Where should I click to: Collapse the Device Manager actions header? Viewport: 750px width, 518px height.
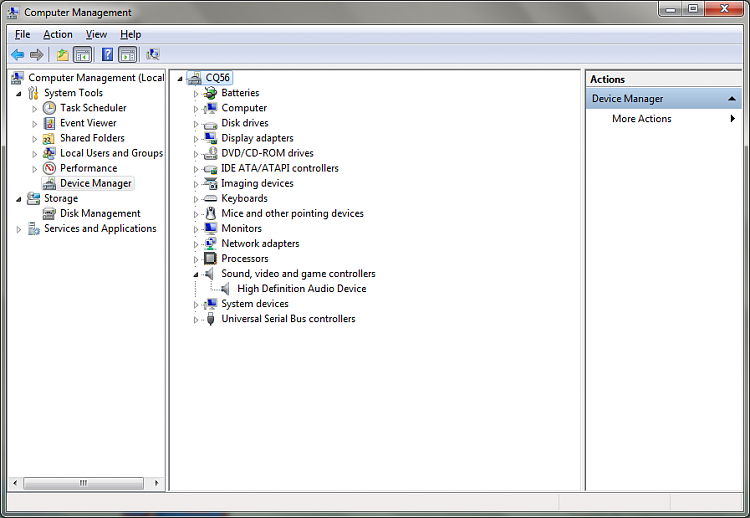coord(731,99)
